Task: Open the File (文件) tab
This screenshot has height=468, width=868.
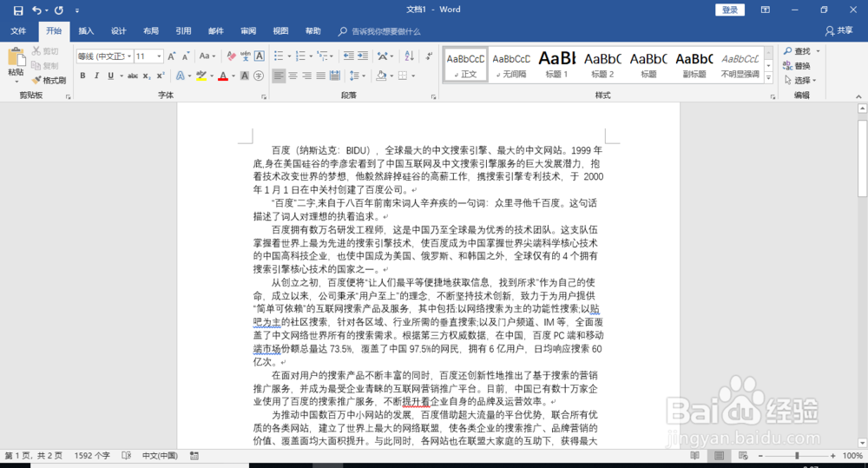Action: tap(18, 31)
